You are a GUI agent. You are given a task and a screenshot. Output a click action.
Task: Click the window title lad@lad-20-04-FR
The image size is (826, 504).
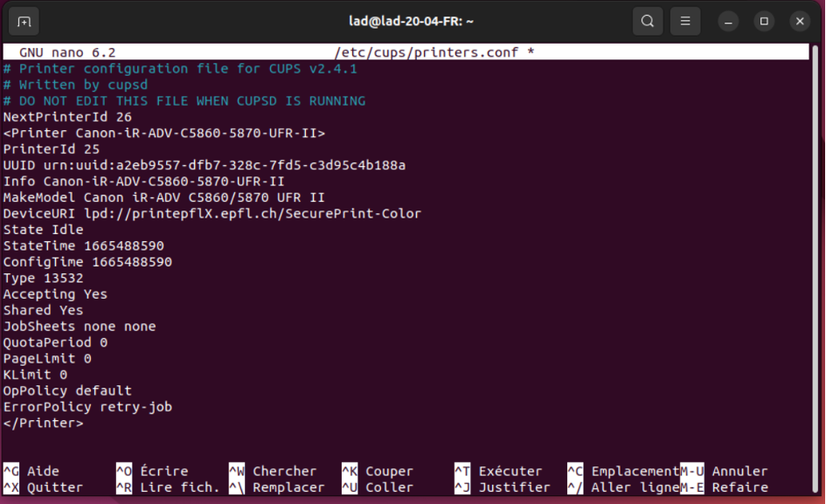point(411,21)
